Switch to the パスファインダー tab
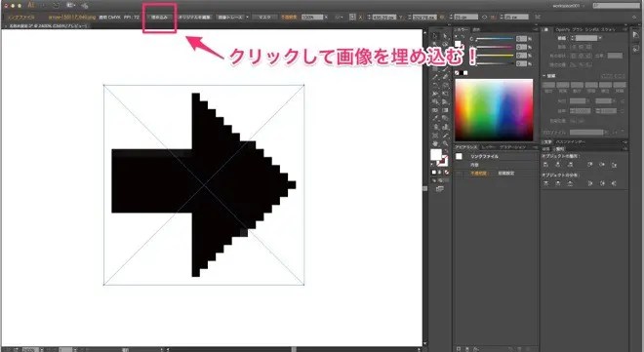Viewport: 644px width, 352px height. pos(571,142)
